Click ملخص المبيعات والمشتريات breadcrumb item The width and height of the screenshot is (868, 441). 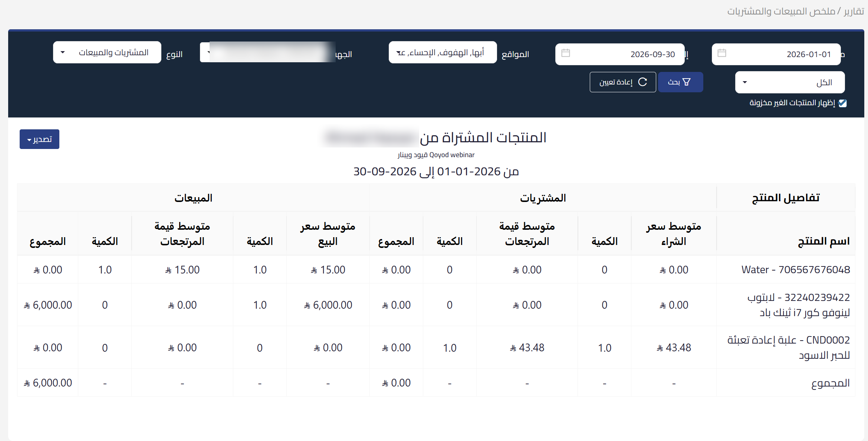pyautogui.click(x=781, y=11)
